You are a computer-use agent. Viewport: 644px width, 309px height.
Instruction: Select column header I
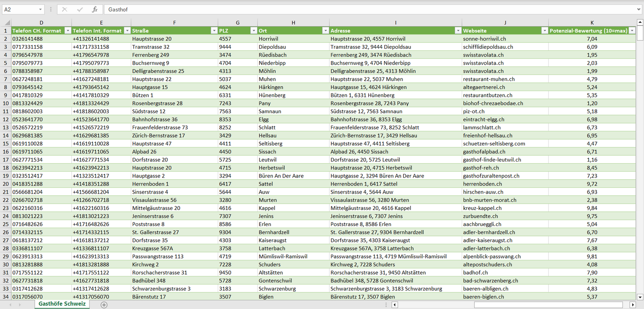pyautogui.click(x=395, y=22)
